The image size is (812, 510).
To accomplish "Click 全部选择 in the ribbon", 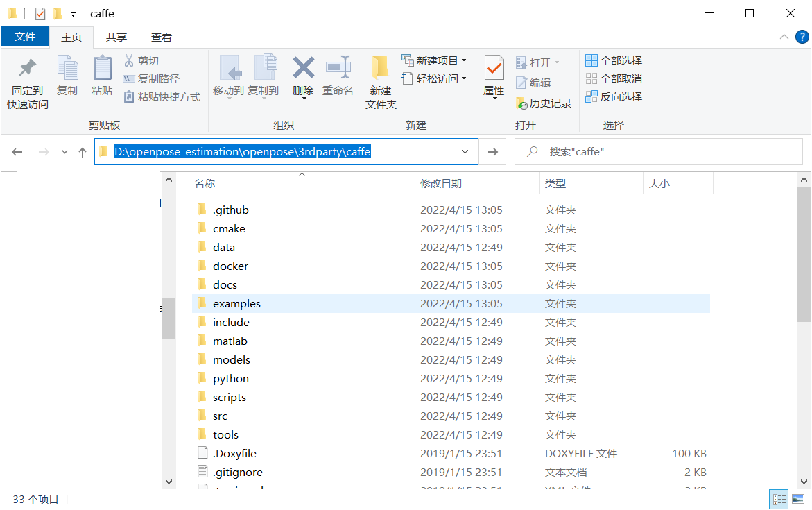I will [x=614, y=60].
